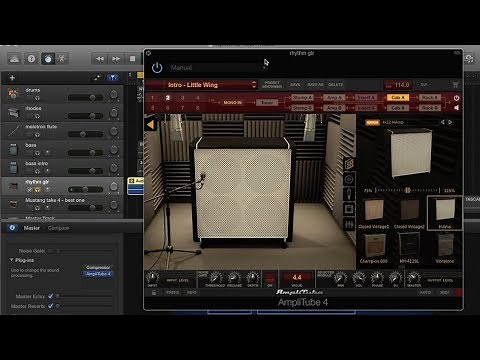Select the mixer faders icon in cab sidebar
This screenshot has height=360, width=480.
tap(349, 225)
